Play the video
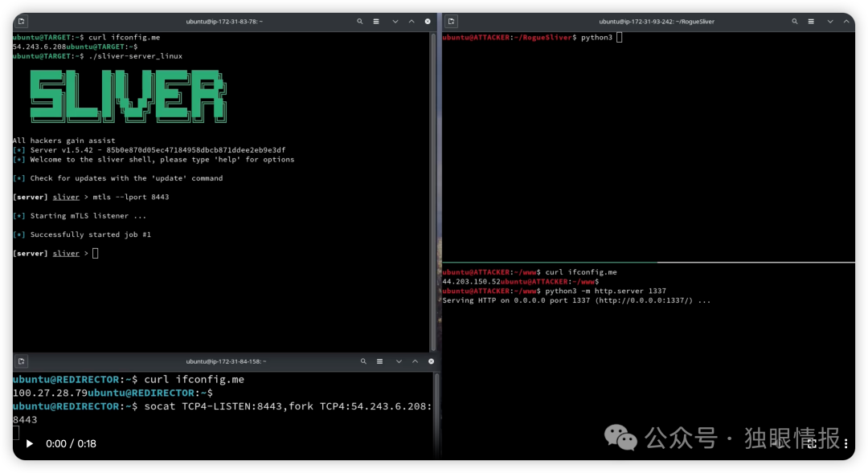Image resolution: width=868 pixels, height=473 pixels. pyautogui.click(x=30, y=443)
